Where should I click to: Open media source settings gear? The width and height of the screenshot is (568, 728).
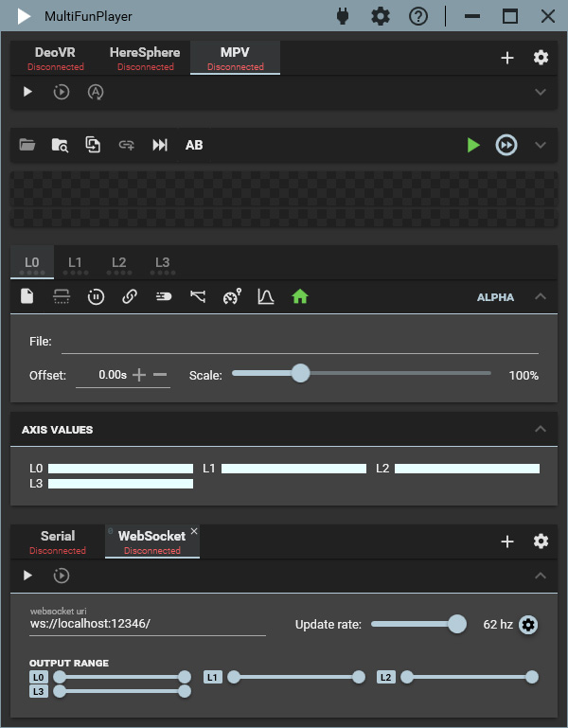tap(541, 58)
